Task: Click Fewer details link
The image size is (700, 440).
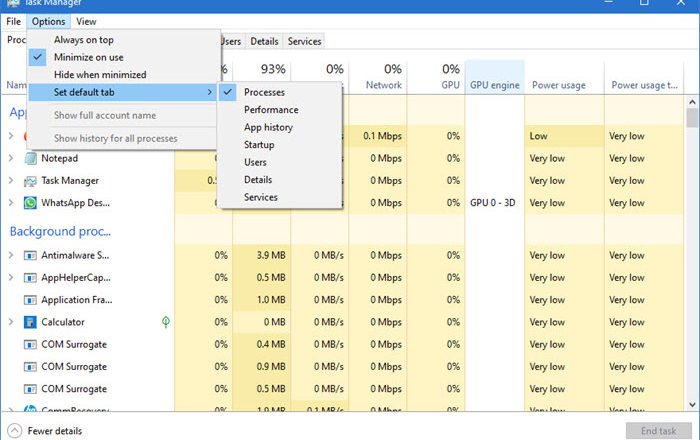Action: coord(54,431)
